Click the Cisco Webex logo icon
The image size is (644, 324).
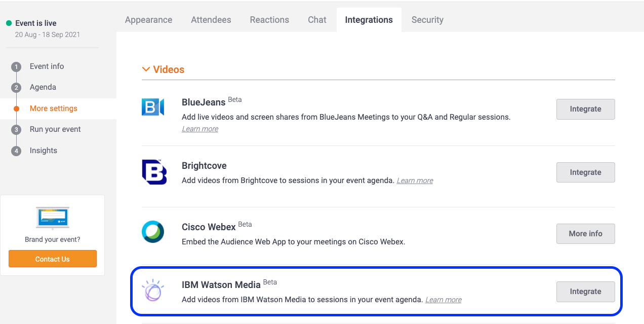click(x=153, y=232)
